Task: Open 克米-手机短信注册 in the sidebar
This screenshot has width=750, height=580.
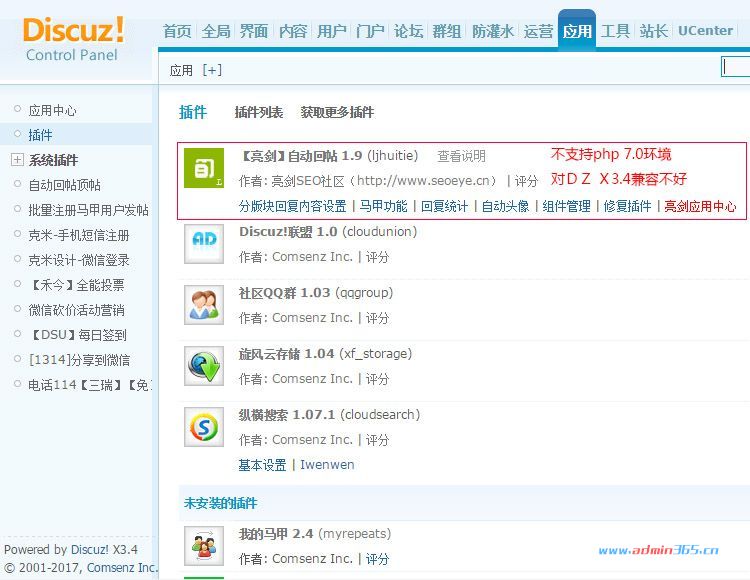Action: point(79,235)
